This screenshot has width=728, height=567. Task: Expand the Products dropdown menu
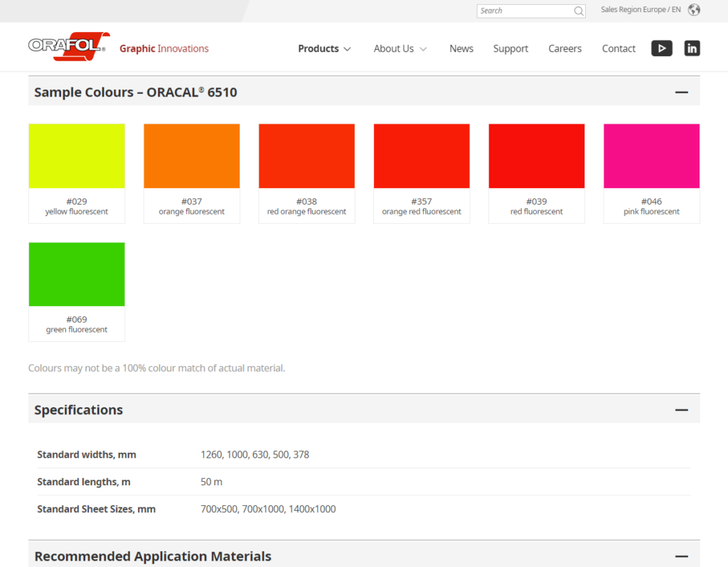click(x=324, y=49)
